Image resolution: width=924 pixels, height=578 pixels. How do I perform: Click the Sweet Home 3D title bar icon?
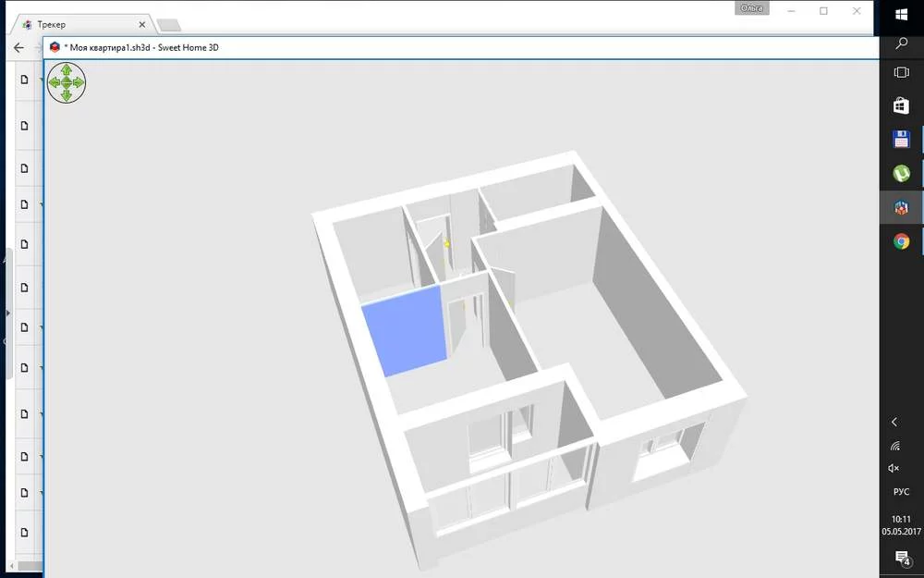pyautogui.click(x=55, y=47)
